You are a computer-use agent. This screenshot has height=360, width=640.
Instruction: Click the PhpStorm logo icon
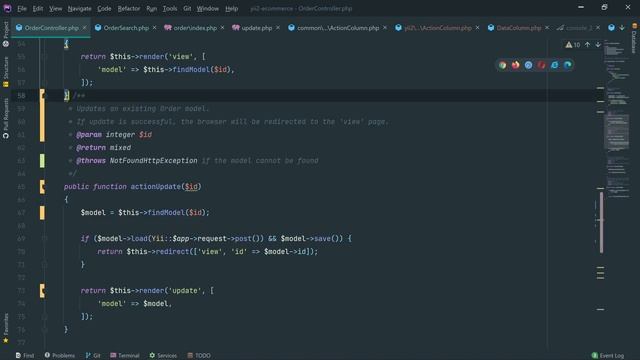[7, 8]
